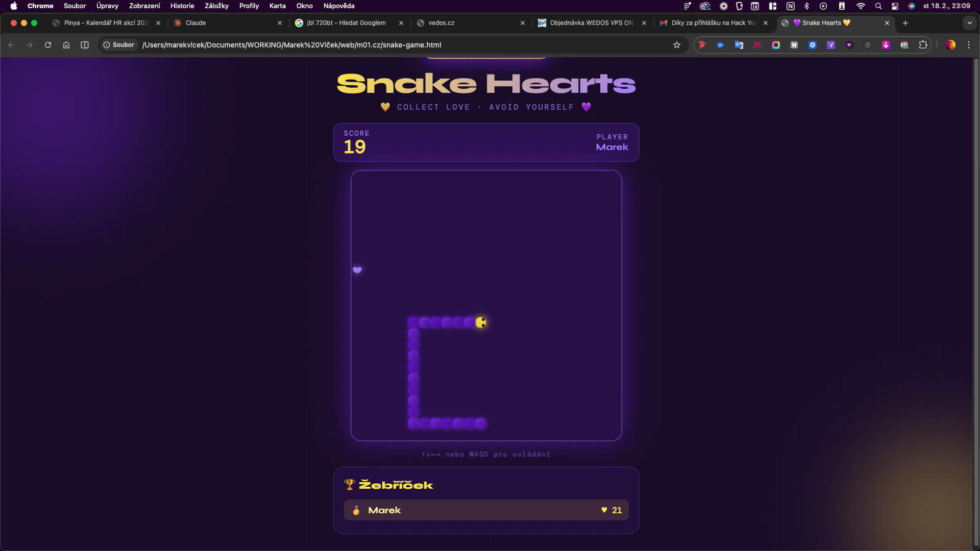Click the sparkle star extension icon
Screen dimensions: 980x551
[849, 45]
